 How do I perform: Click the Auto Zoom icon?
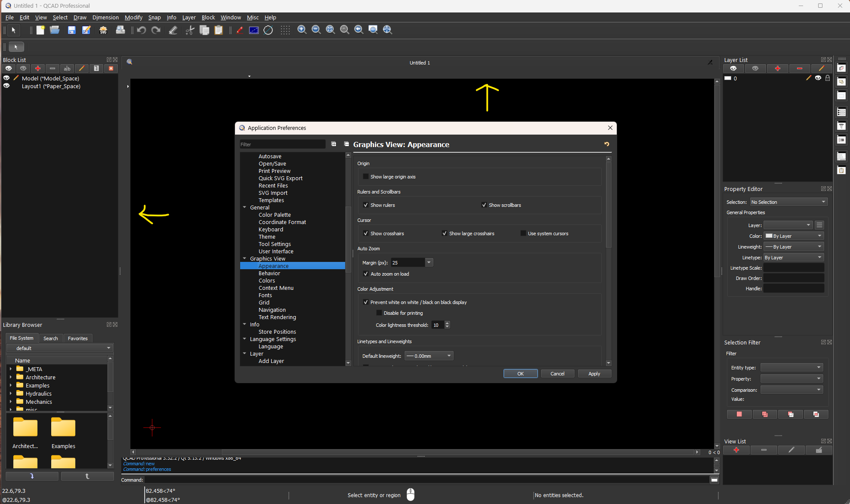pyautogui.click(x=331, y=30)
